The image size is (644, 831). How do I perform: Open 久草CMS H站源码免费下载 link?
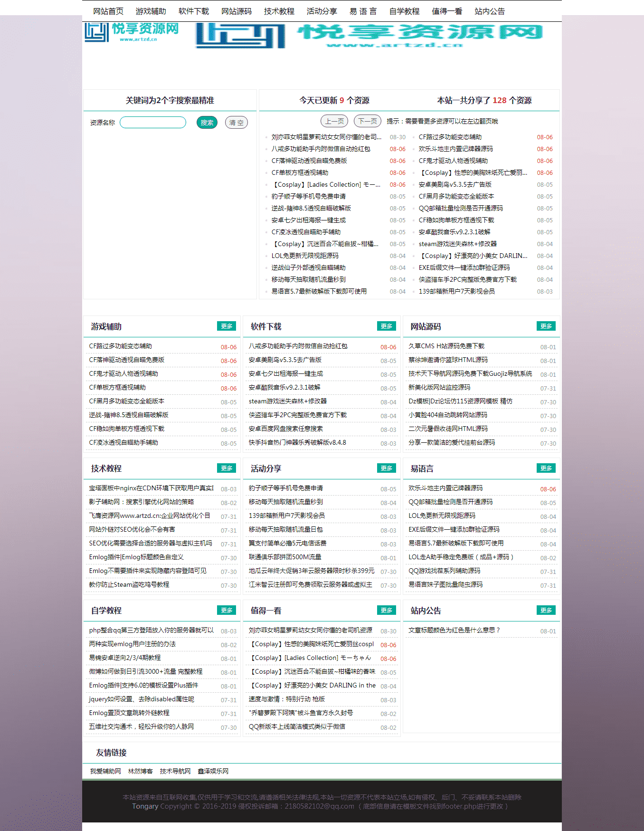pos(446,346)
